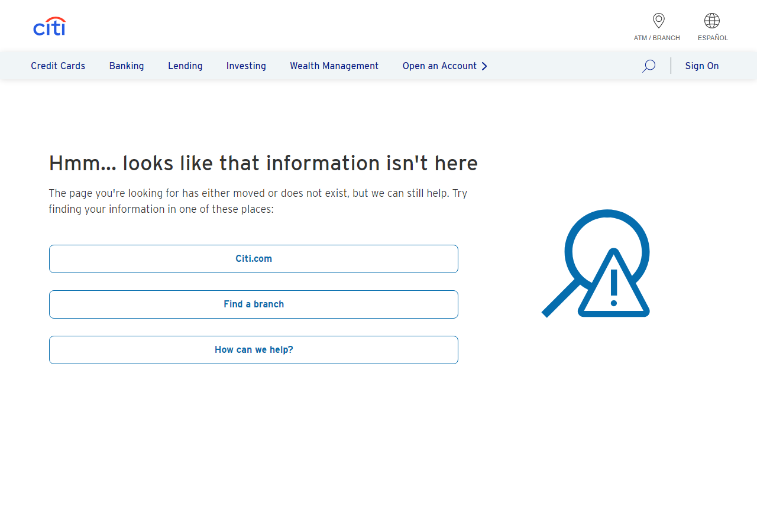Go to Citi.com button
This screenshot has width=757, height=532.
pyautogui.click(x=254, y=259)
